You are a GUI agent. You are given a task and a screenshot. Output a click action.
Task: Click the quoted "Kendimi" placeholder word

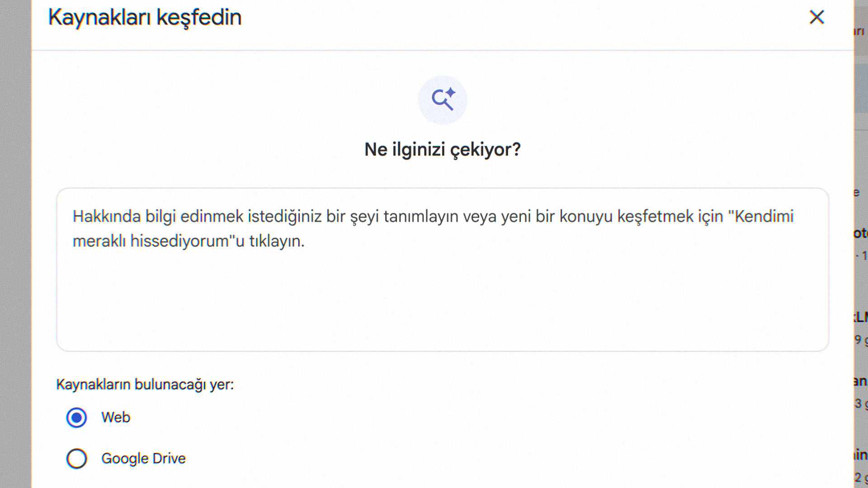click(762, 216)
